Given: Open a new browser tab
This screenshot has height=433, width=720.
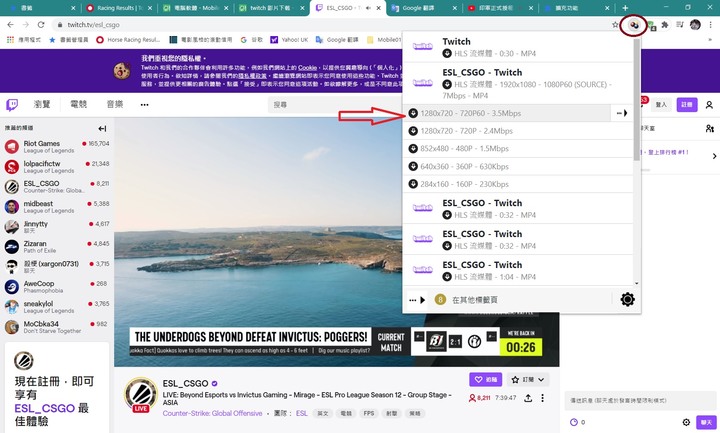Looking at the screenshot, I should click(x=625, y=8).
